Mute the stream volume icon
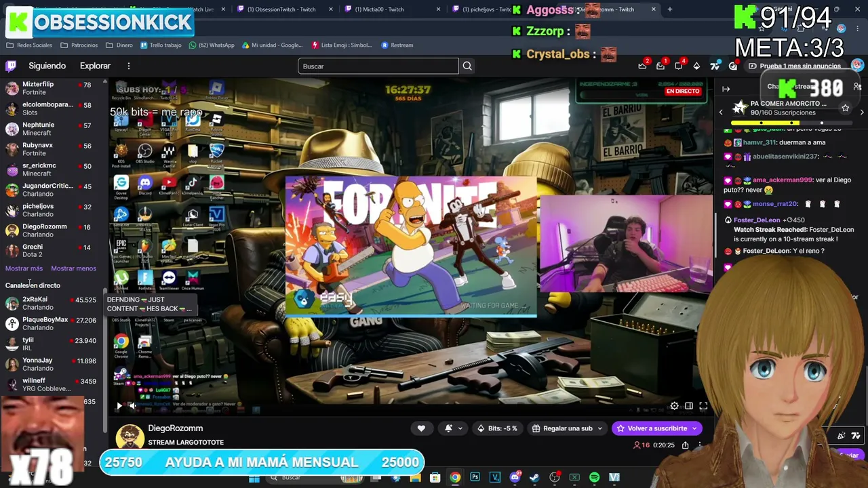This screenshot has width=868, height=488. coord(134,406)
